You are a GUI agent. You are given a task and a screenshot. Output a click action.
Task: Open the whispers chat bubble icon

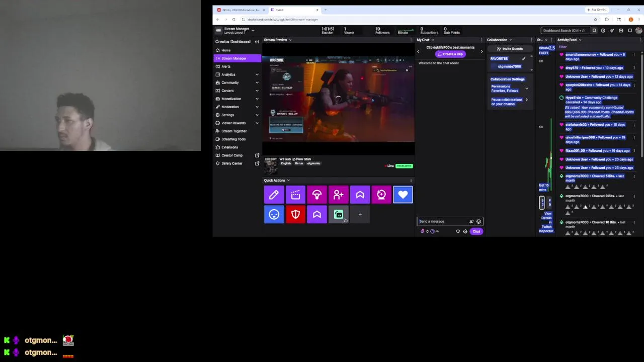coord(629,31)
